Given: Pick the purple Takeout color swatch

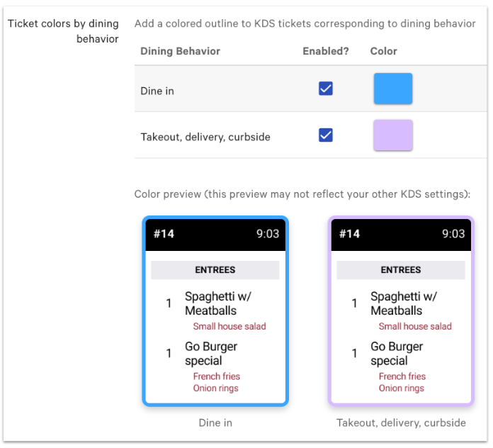Looking at the screenshot, I should coord(393,135).
